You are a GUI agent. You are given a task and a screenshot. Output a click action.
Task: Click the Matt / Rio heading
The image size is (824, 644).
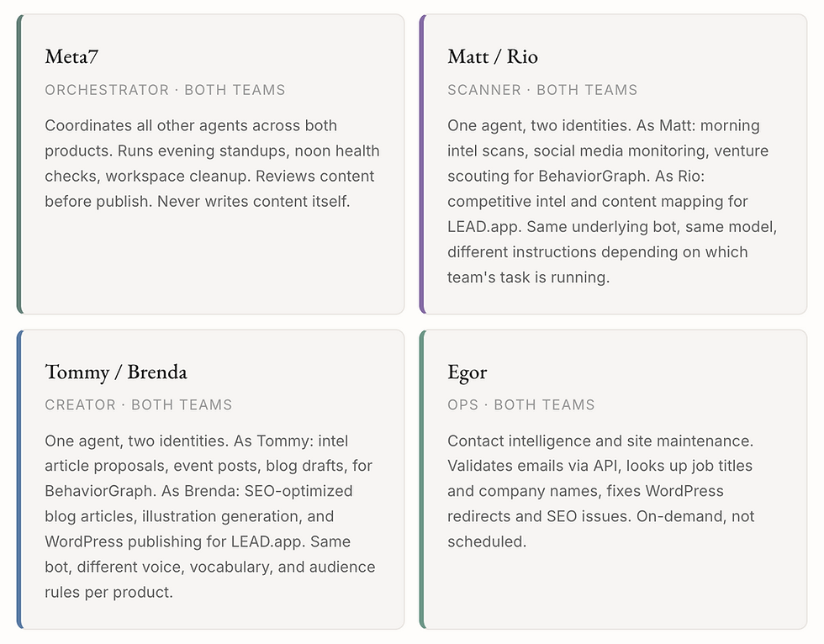[493, 56]
